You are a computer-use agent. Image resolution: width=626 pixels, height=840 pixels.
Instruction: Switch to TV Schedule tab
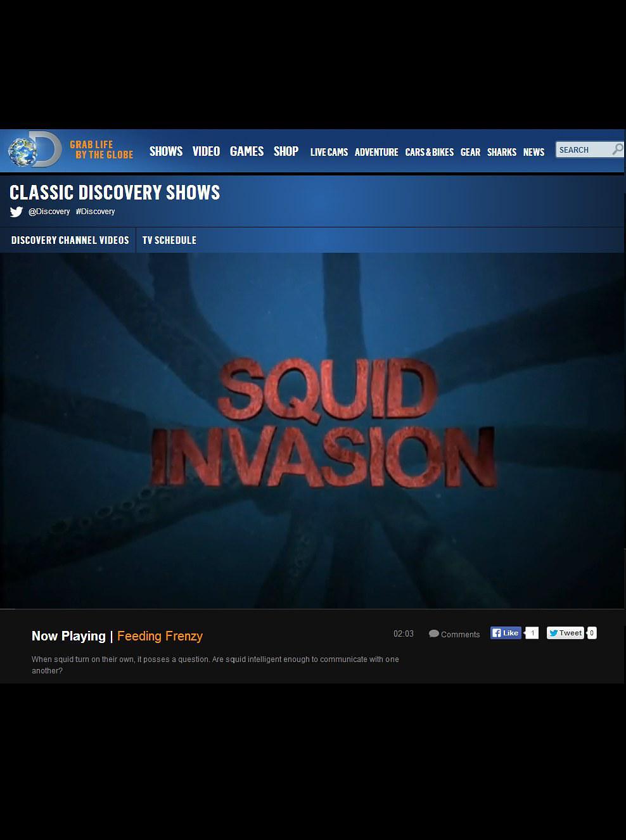169,240
